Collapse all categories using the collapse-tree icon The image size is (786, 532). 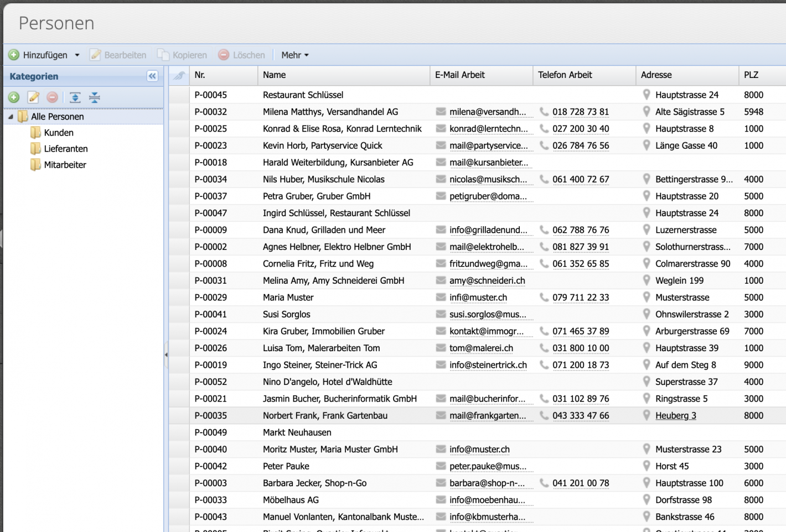tap(95, 97)
